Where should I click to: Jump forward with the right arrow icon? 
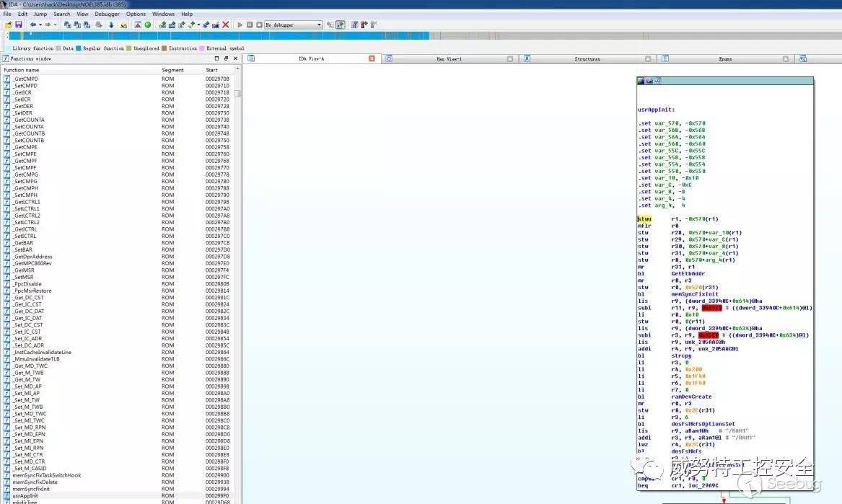(x=48, y=25)
